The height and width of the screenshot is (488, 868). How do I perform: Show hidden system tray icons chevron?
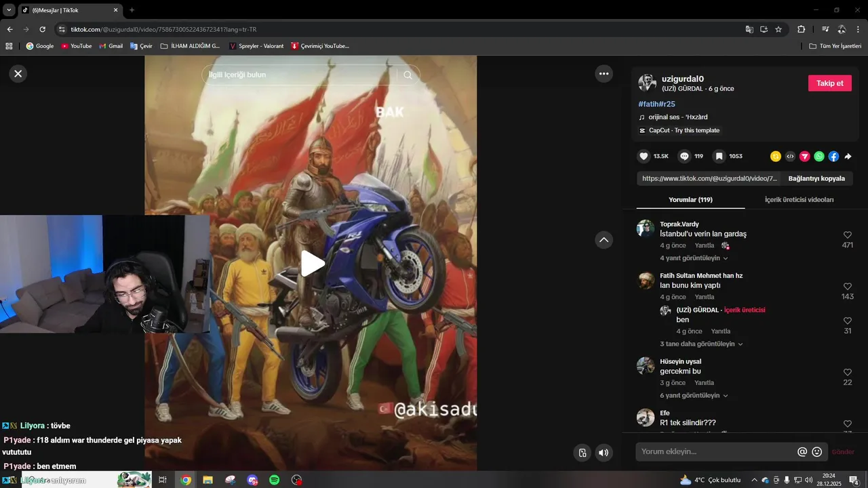click(x=754, y=480)
